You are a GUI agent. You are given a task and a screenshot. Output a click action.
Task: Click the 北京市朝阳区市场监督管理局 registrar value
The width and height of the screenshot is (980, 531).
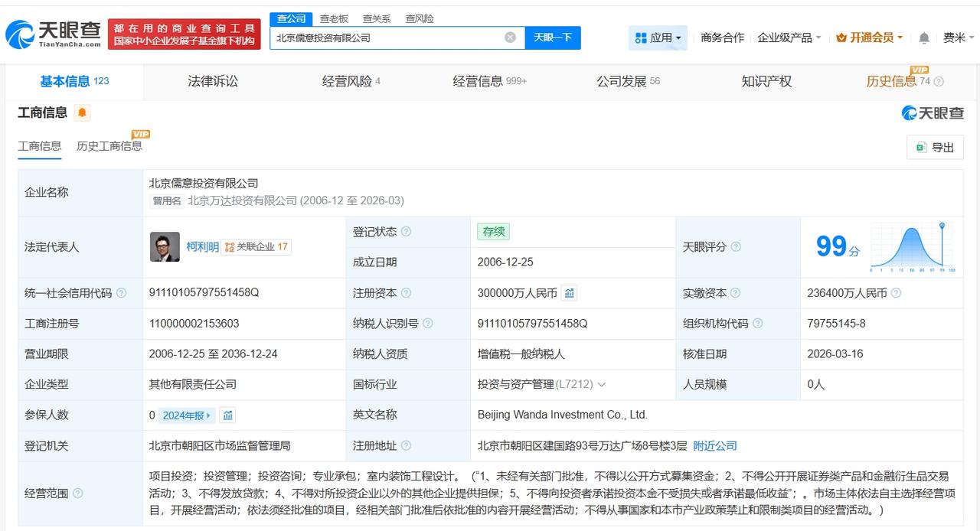pos(220,446)
